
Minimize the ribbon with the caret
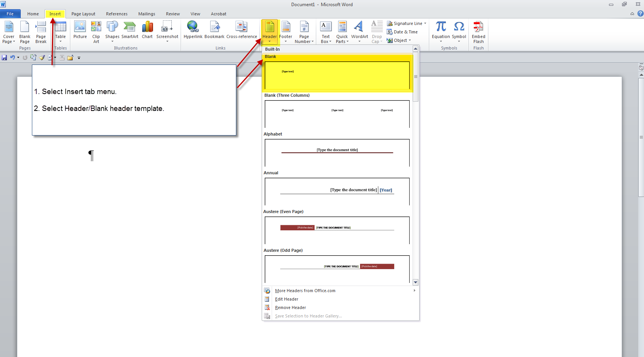pos(632,14)
